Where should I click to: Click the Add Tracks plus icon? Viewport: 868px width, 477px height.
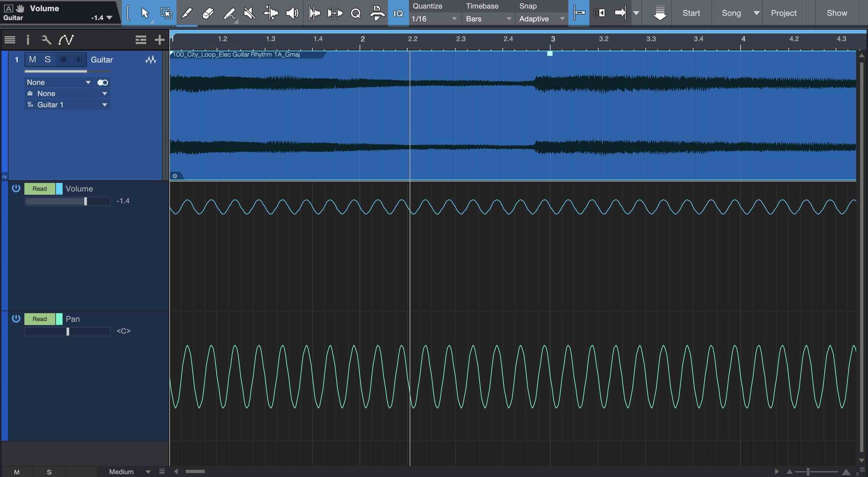point(159,40)
